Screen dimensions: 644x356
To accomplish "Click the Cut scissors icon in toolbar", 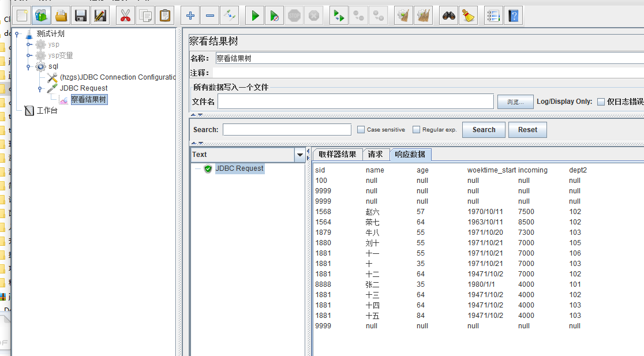I will (x=125, y=16).
